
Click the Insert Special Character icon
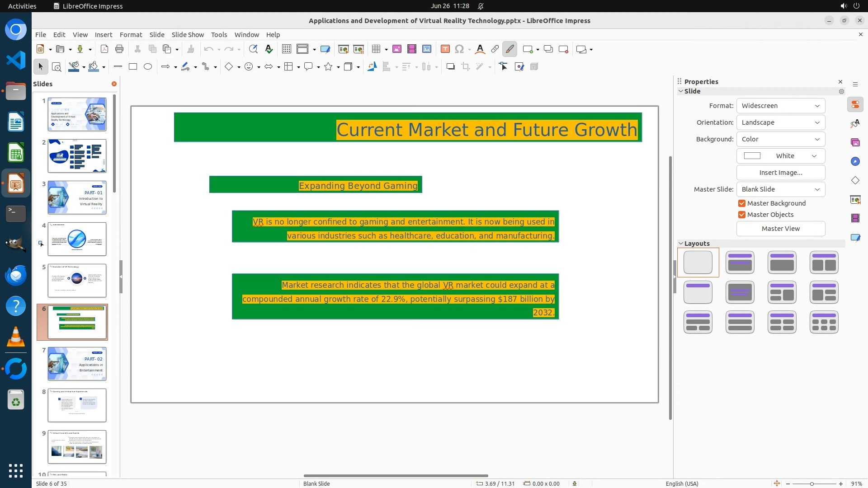pyautogui.click(x=459, y=49)
